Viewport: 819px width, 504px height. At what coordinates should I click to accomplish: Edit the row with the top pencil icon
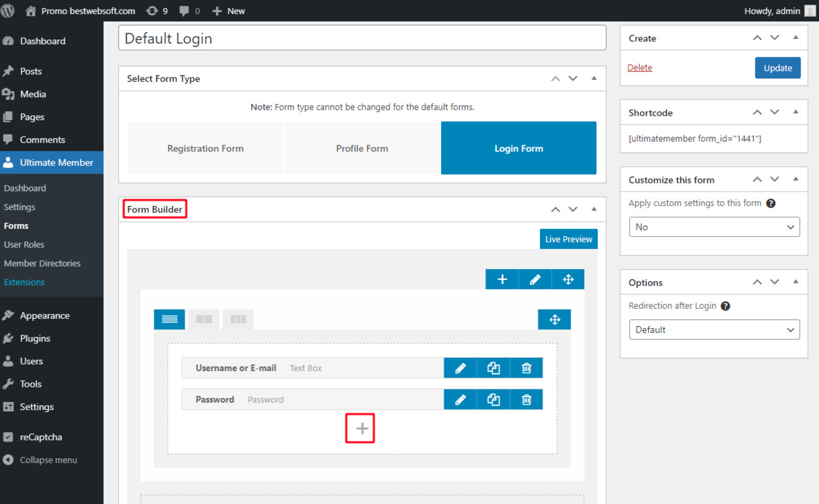(535, 279)
